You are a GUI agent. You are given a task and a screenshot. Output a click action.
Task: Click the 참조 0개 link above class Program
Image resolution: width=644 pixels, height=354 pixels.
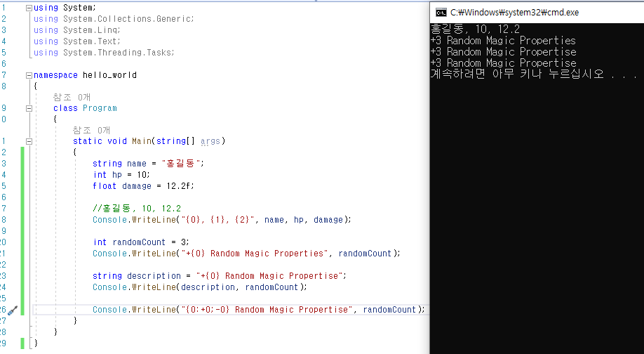[72, 98]
